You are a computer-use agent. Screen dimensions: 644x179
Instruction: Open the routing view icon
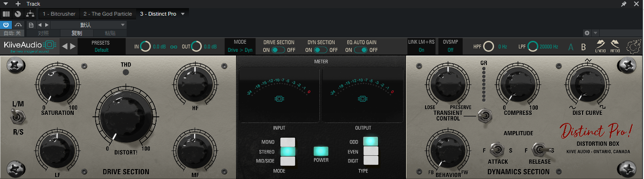[x=30, y=14]
